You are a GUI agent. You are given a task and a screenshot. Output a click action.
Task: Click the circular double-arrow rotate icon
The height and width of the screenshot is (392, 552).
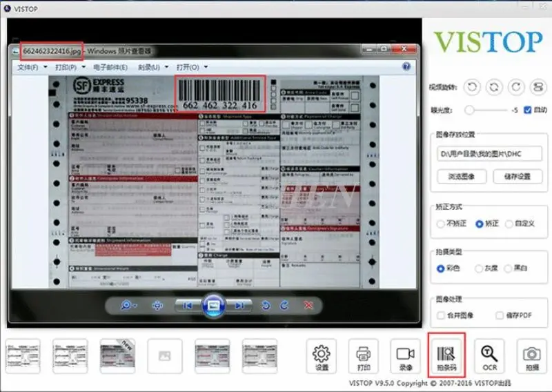point(494,87)
